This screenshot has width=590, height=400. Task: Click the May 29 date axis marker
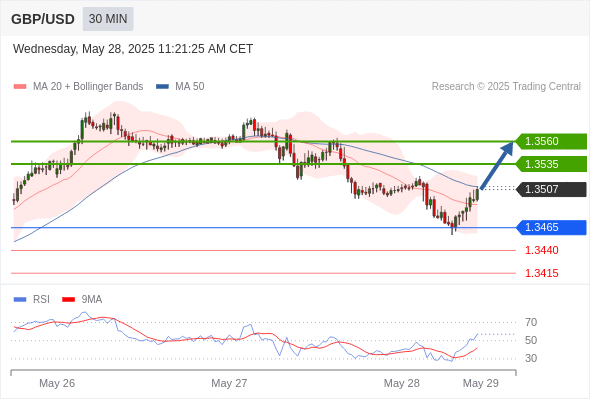pyautogui.click(x=481, y=383)
